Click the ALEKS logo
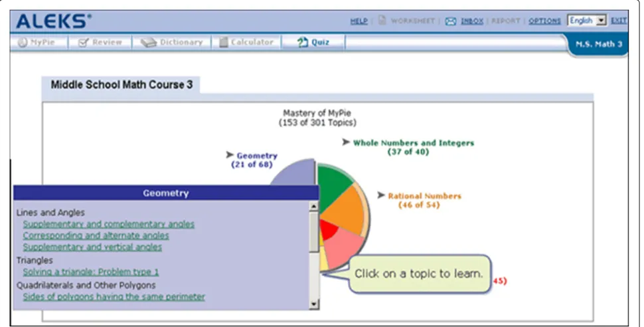The image size is (644, 327). (x=54, y=21)
